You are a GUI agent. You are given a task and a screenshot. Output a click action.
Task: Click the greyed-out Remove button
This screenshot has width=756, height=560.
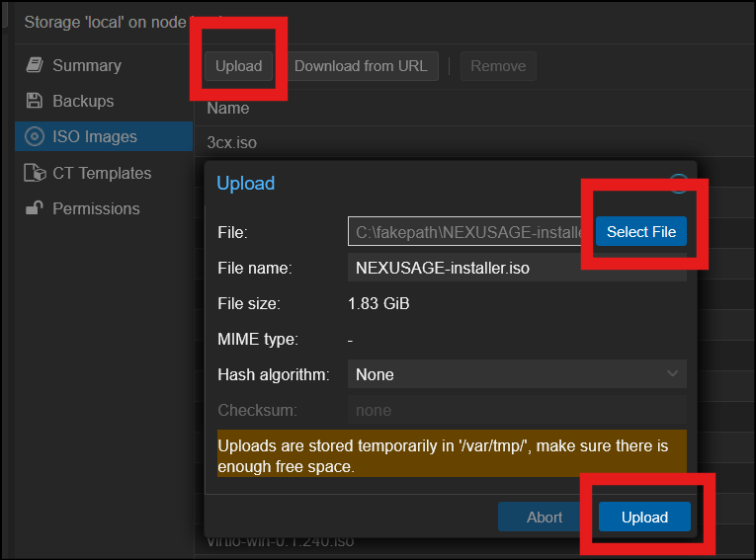498,66
